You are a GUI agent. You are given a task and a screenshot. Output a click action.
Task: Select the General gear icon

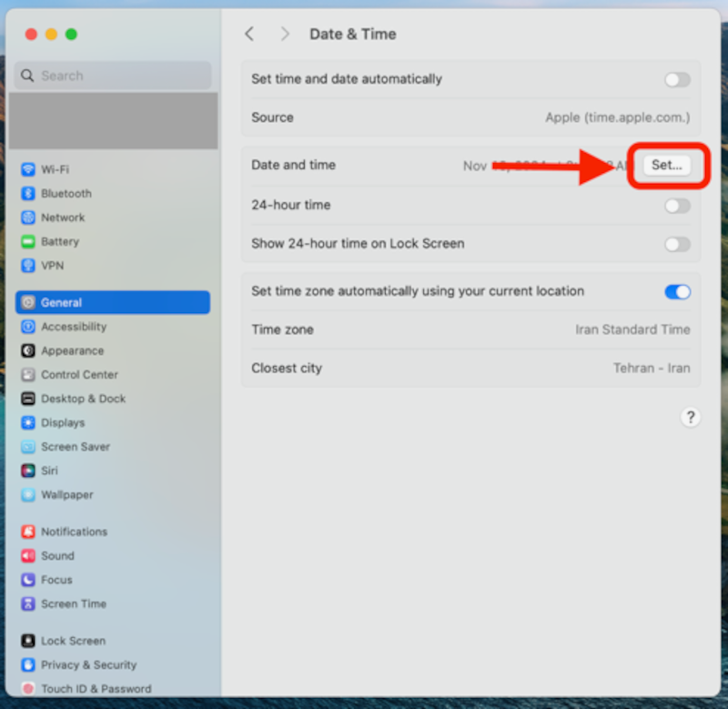pos(28,302)
